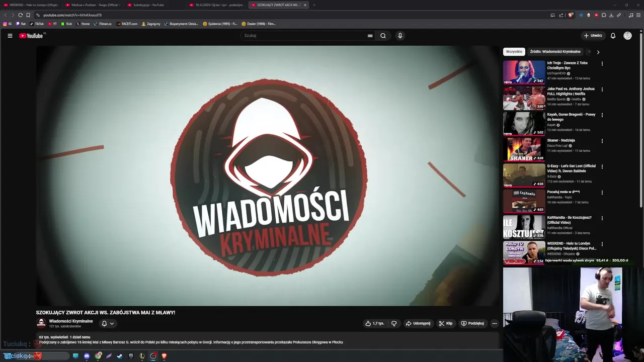The image size is (644, 362).
Task: Switch to 18.12.2025r Ojciec i syn tab
Action: pos(216,5)
